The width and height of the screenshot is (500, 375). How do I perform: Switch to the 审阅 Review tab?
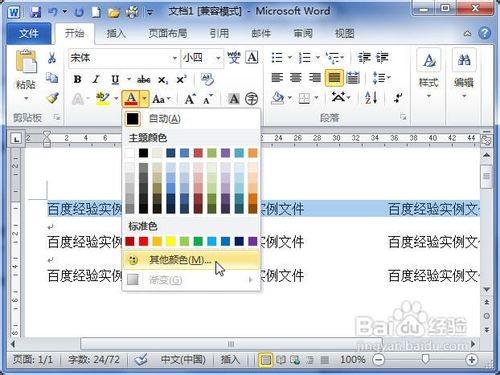pyautogui.click(x=303, y=33)
